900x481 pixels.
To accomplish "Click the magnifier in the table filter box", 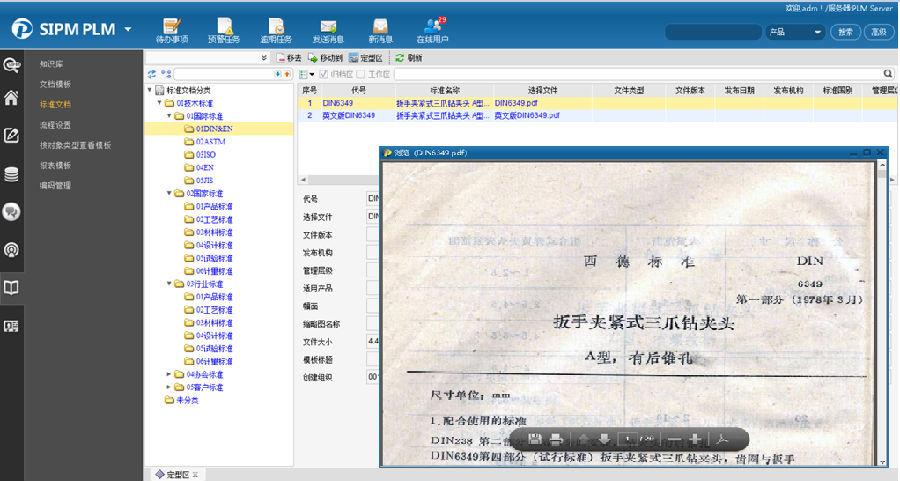I will (887, 73).
